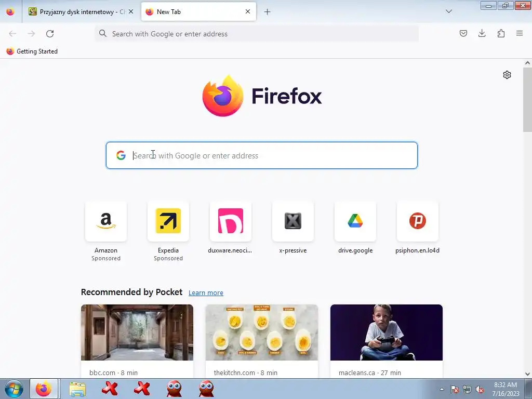Open the Firefox application hamburger menu
532x399 pixels.
coord(520,33)
